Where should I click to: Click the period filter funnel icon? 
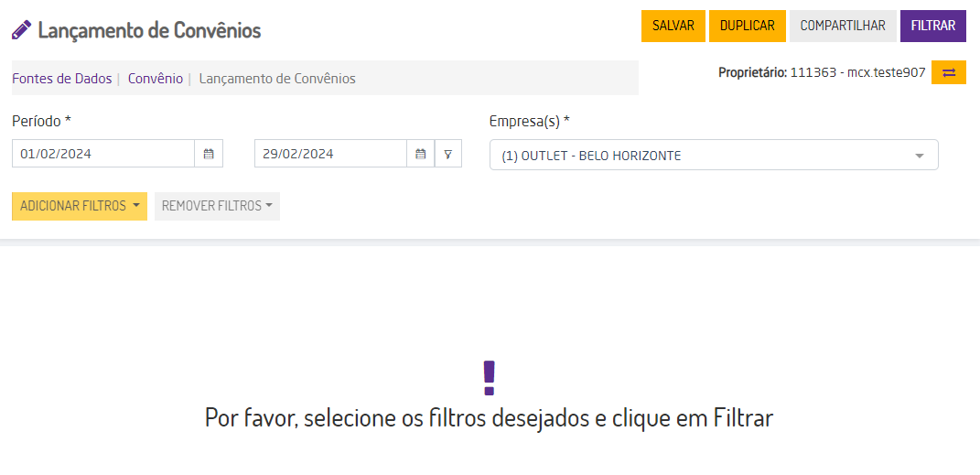[x=448, y=154]
